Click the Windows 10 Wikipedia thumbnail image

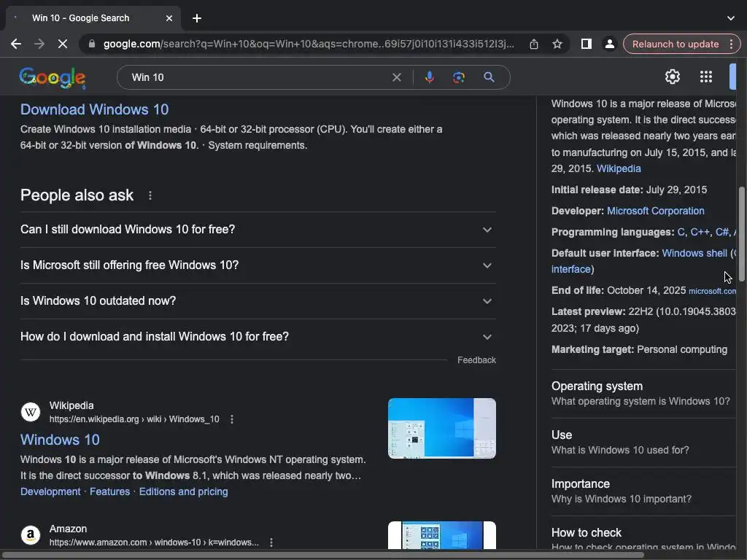pyautogui.click(x=441, y=428)
